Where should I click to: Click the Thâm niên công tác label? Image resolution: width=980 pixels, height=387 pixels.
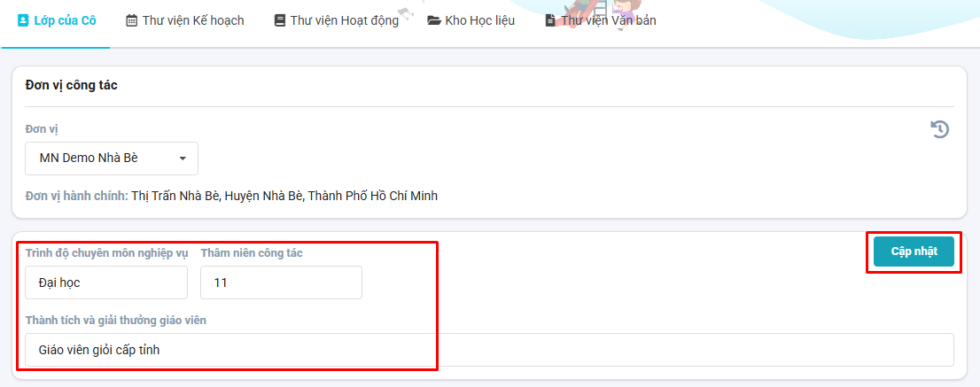(252, 252)
